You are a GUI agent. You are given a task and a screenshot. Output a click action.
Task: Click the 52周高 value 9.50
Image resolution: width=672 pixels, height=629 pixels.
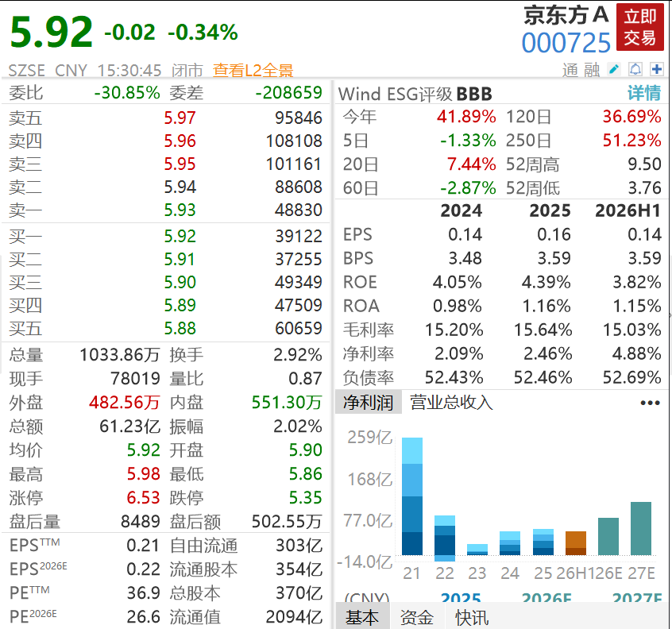(x=644, y=164)
